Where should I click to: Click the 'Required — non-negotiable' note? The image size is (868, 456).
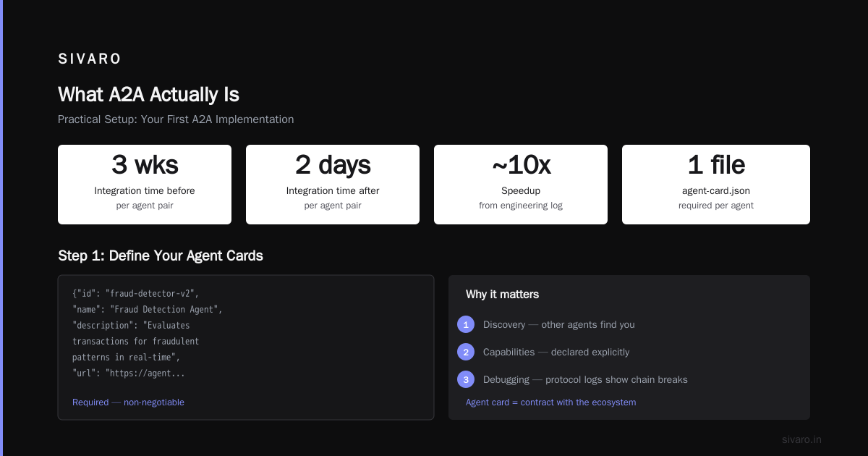(128, 402)
